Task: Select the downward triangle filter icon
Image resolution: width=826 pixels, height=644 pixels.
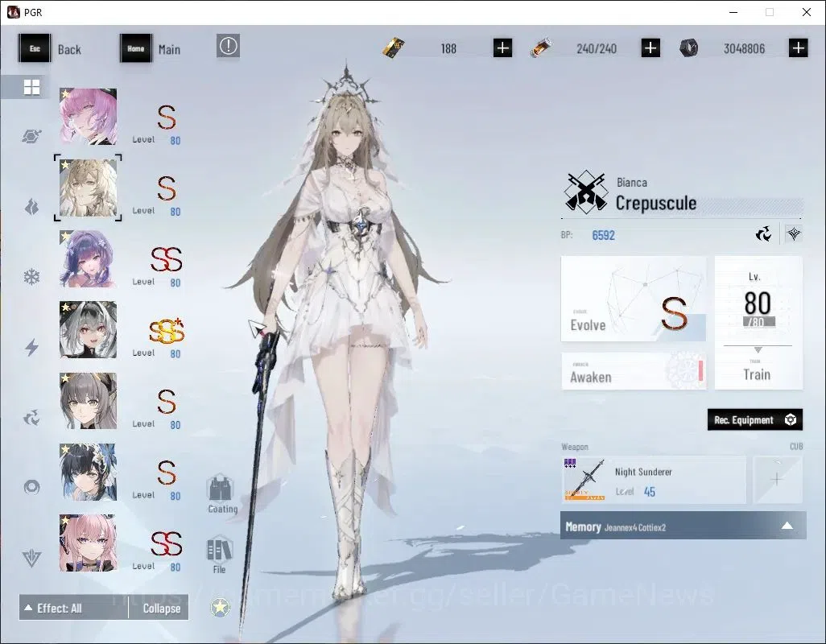Action: pyautogui.click(x=31, y=558)
